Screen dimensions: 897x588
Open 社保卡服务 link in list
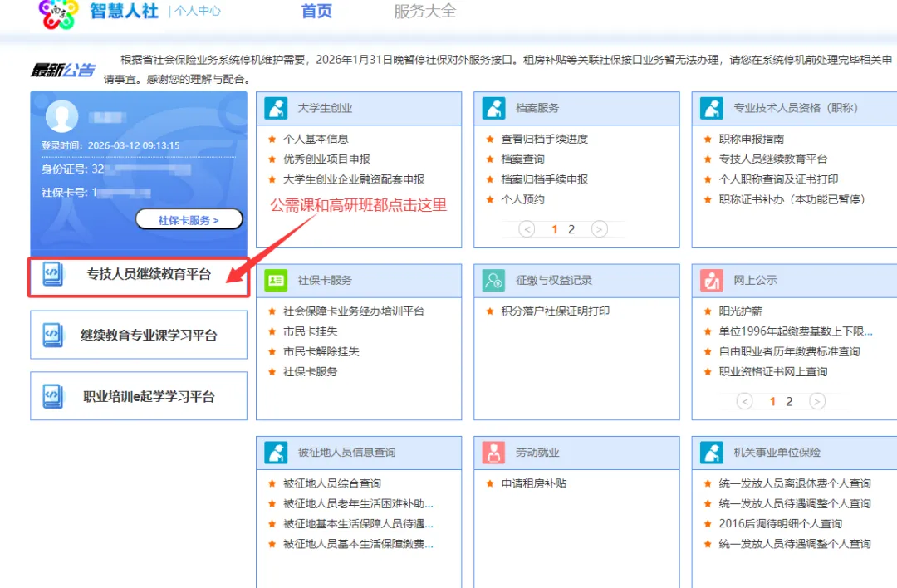click(x=311, y=372)
